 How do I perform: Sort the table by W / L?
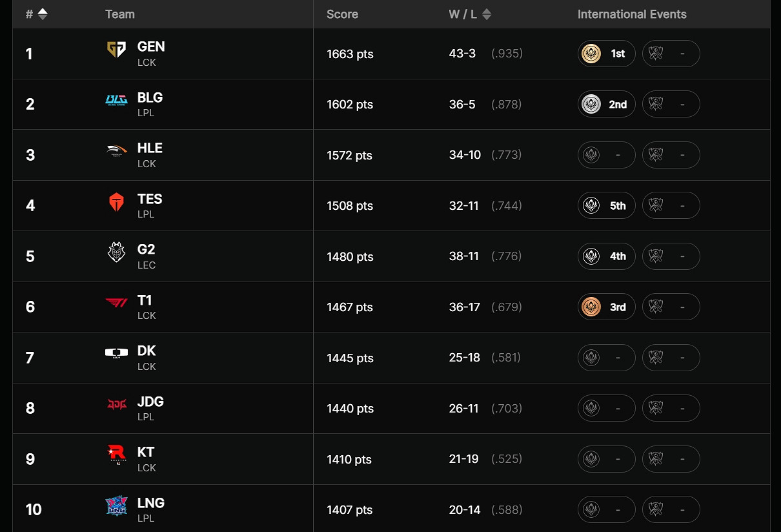[x=487, y=14]
